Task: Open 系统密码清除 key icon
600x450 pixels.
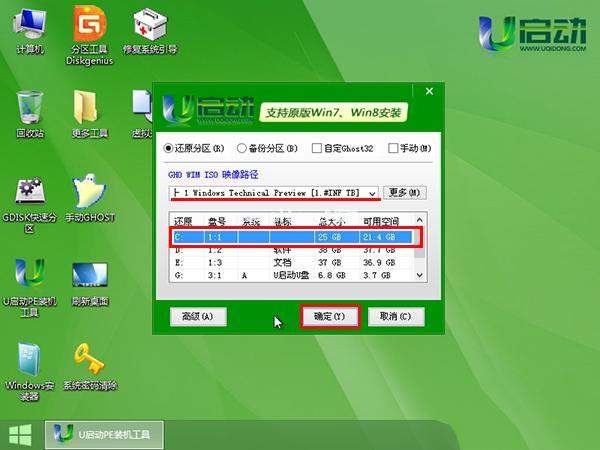Action: [x=90, y=367]
